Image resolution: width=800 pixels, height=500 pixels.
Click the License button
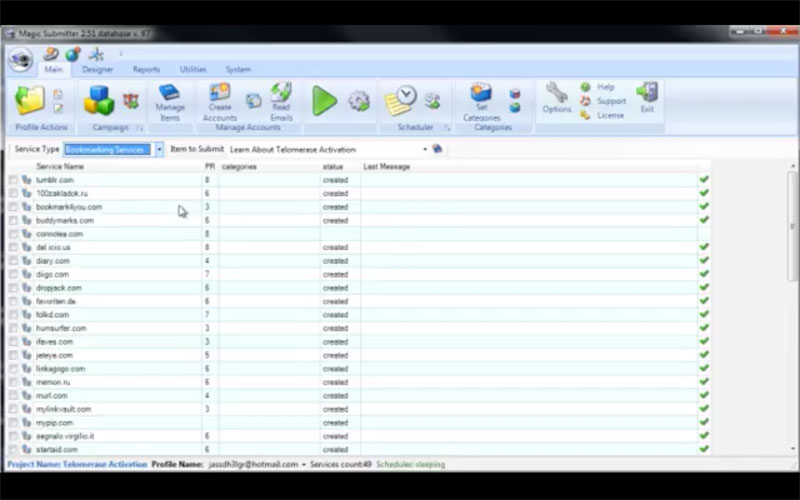click(602, 115)
